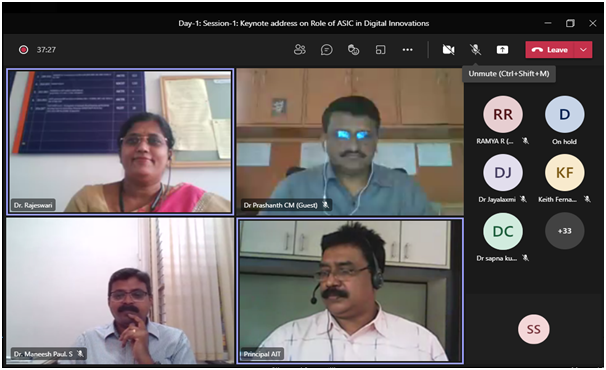Open the breakout rooms icon

380,49
